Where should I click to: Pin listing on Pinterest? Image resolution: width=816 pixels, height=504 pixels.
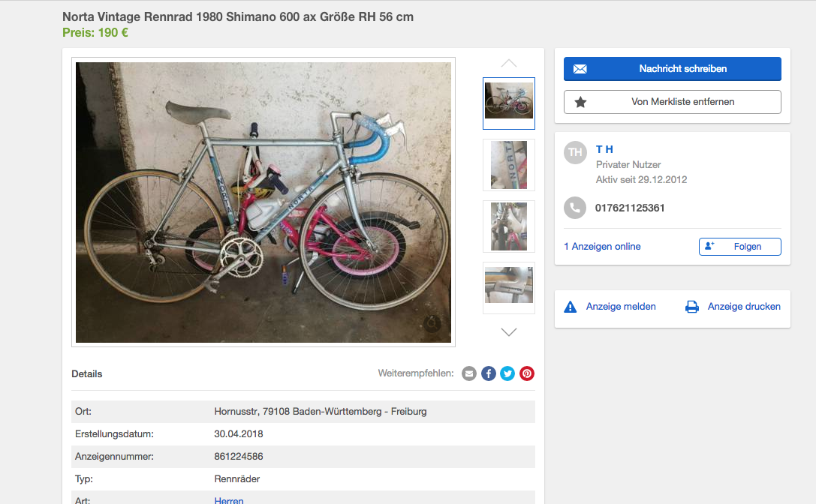pos(527,373)
